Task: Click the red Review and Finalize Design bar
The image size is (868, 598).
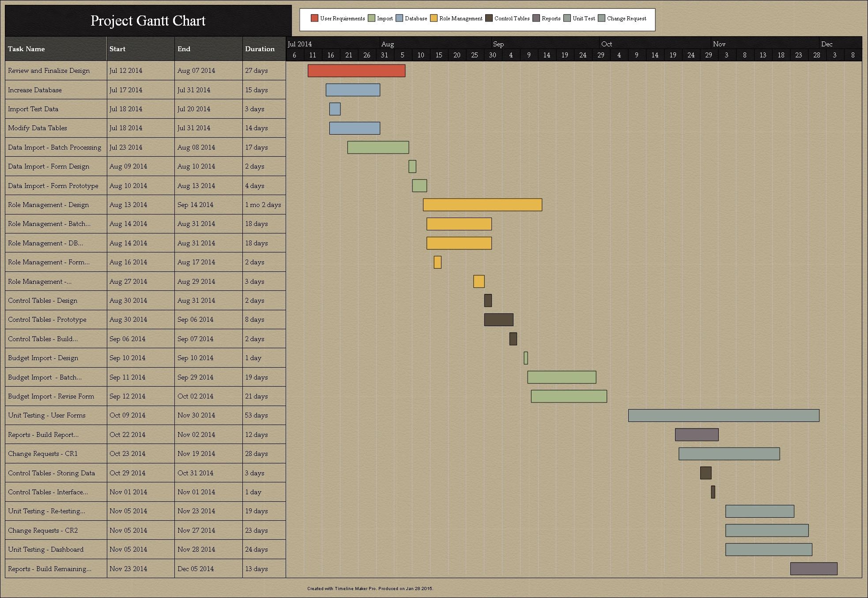Action: pos(356,70)
